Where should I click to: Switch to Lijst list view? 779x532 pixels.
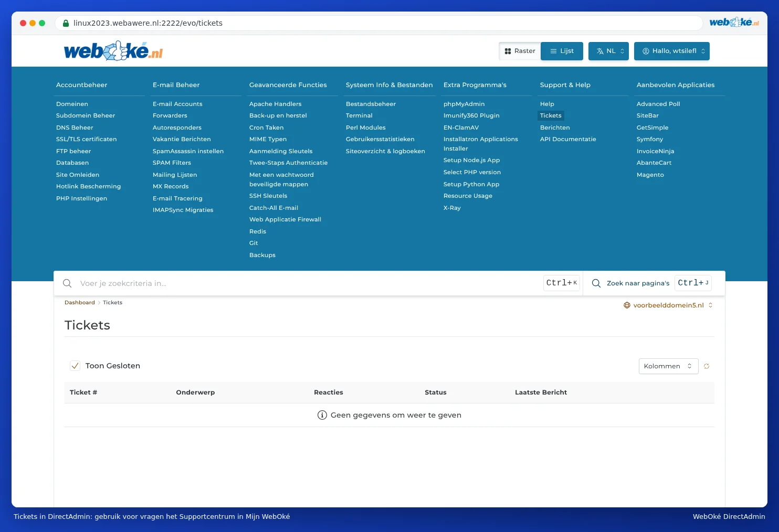tap(562, 51)
